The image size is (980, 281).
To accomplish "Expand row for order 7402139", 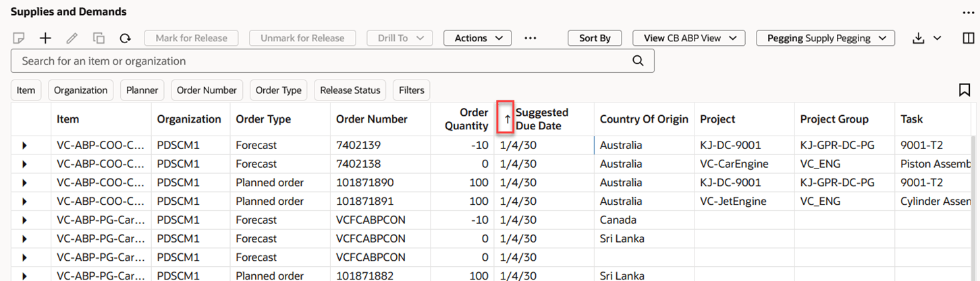I will click(x=25, y=146).
